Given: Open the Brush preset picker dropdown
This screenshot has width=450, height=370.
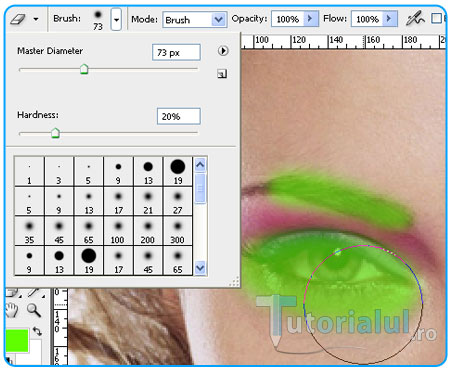Looking at the screenshot, I should [x=116, y=19].
